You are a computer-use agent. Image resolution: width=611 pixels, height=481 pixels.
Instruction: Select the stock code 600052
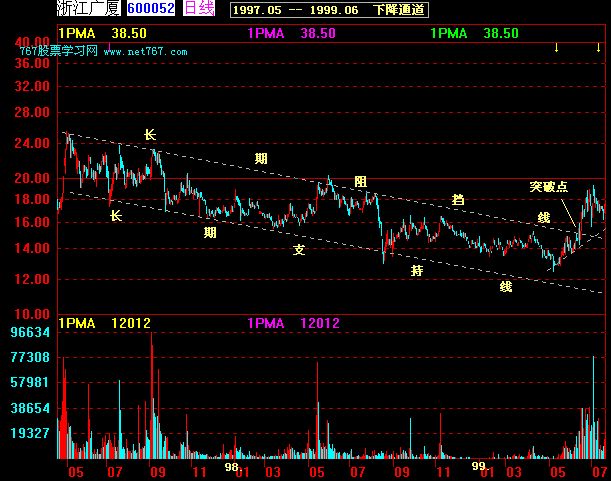tap(151, 8)
